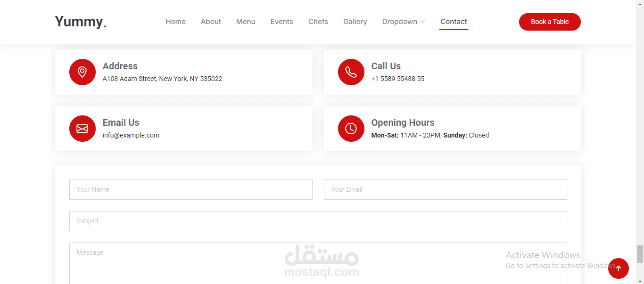Screen dimensions: 644x284
Task: Open the About nav link
Action: pyautogui.click(x=211, y=22)
